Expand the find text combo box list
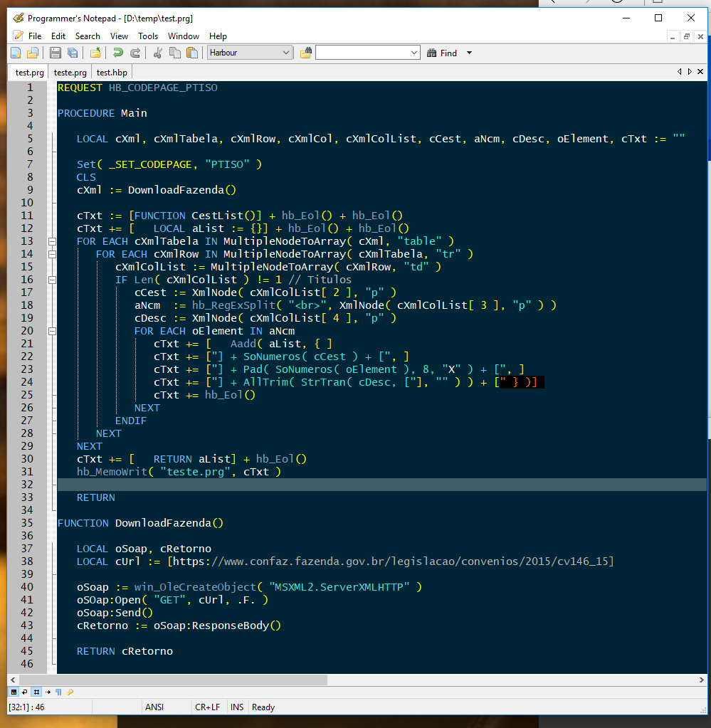Image resolution: width=711 pixels, height=728 pixels. tap(414, 53)
